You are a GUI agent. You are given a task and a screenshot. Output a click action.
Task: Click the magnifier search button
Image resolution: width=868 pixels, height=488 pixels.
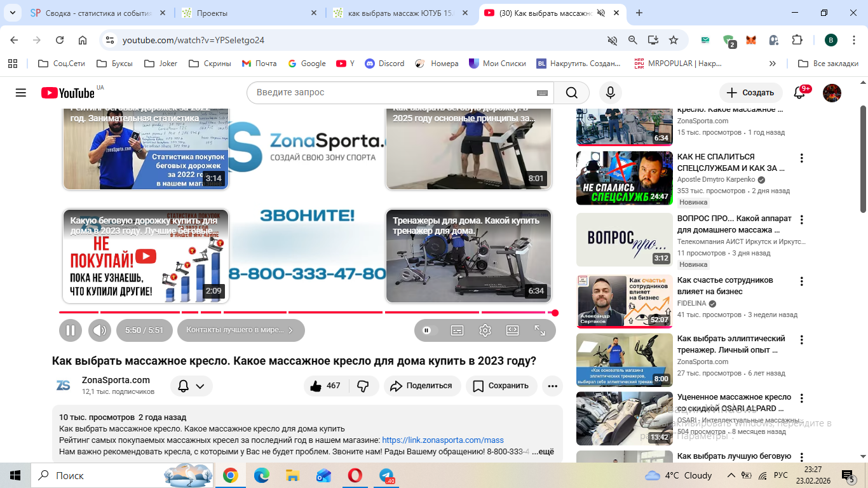pyautogui.click(x=572, y=93)
